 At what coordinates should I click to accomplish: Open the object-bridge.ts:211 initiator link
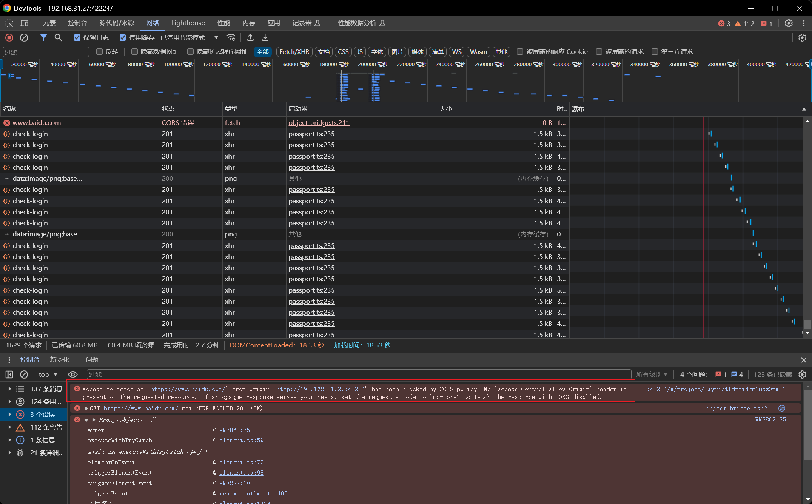[x=319, y=122]
